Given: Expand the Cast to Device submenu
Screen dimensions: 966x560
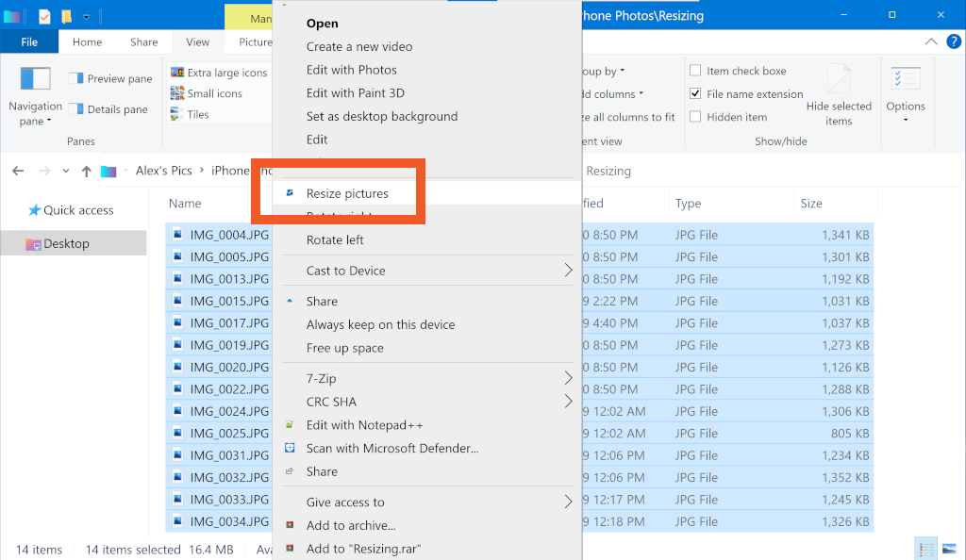Looking at the screenshot, I should tap(568, 271).
